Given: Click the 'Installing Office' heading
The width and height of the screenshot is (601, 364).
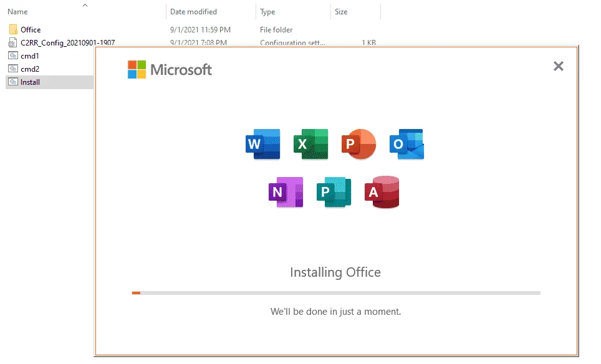Looking at the screenshot, I should [335, 272].
